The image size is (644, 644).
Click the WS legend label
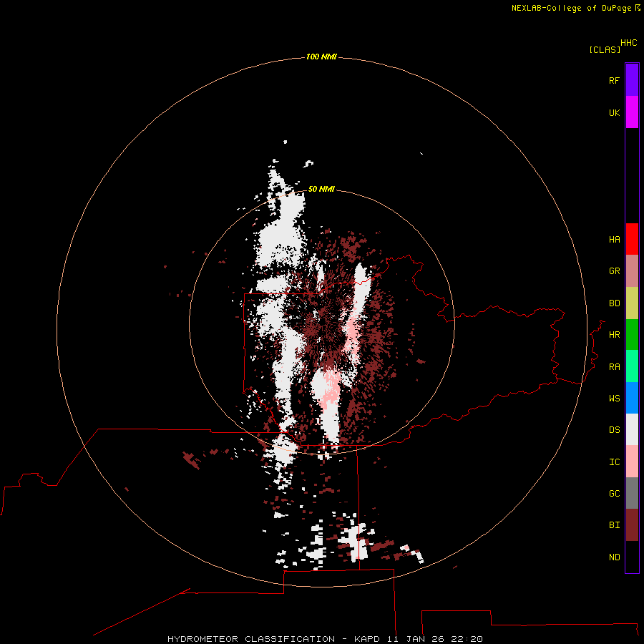coord(615,399)
